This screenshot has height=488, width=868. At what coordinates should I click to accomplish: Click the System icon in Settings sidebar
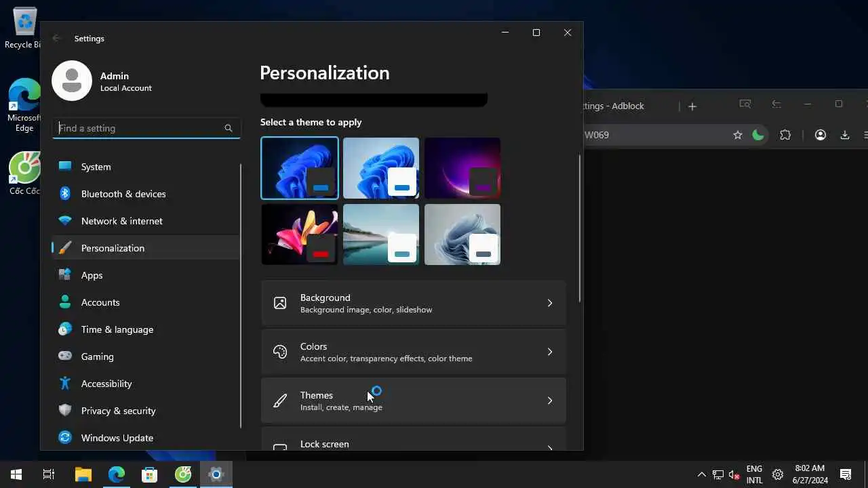point(65,166)
